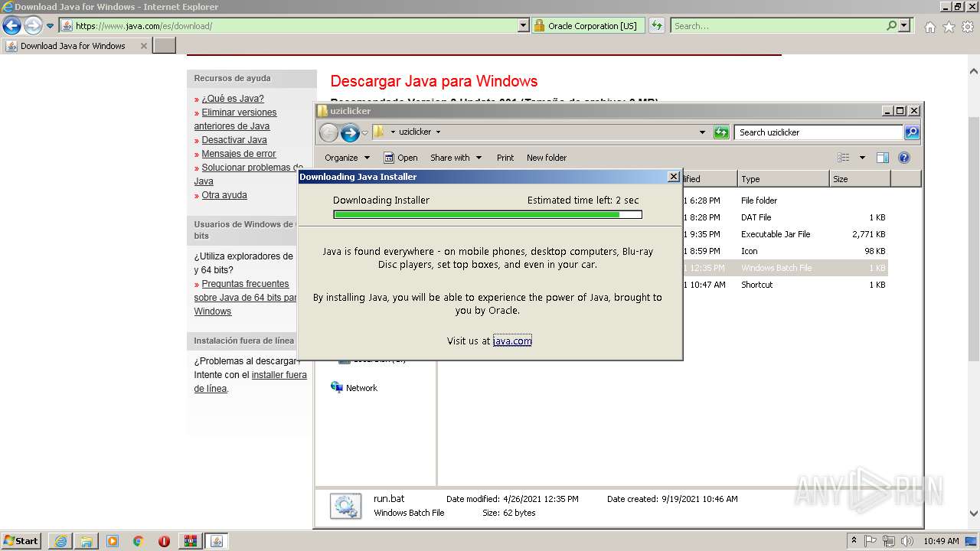
Task: Select the Executable Jar File row
Action: pos(785,234)
